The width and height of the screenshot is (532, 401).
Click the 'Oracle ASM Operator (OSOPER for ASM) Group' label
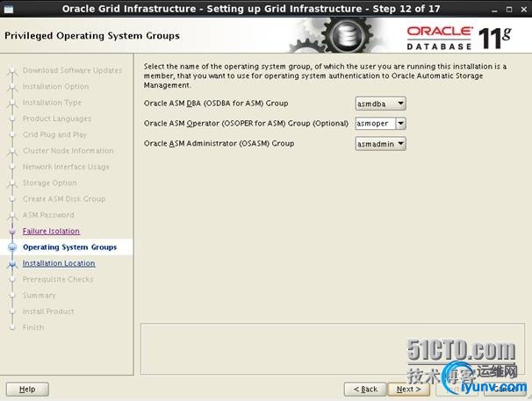click(246, 124)
